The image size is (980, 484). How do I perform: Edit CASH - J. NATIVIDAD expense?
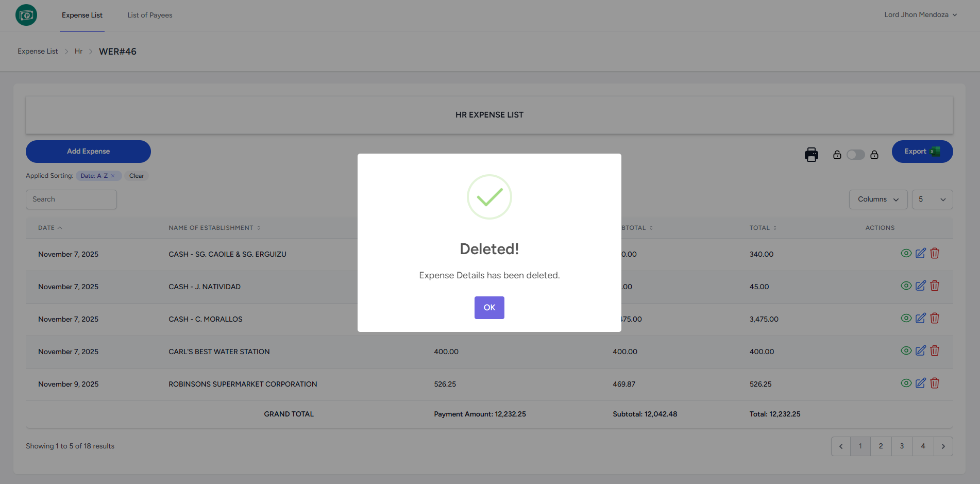coord(921,286)
